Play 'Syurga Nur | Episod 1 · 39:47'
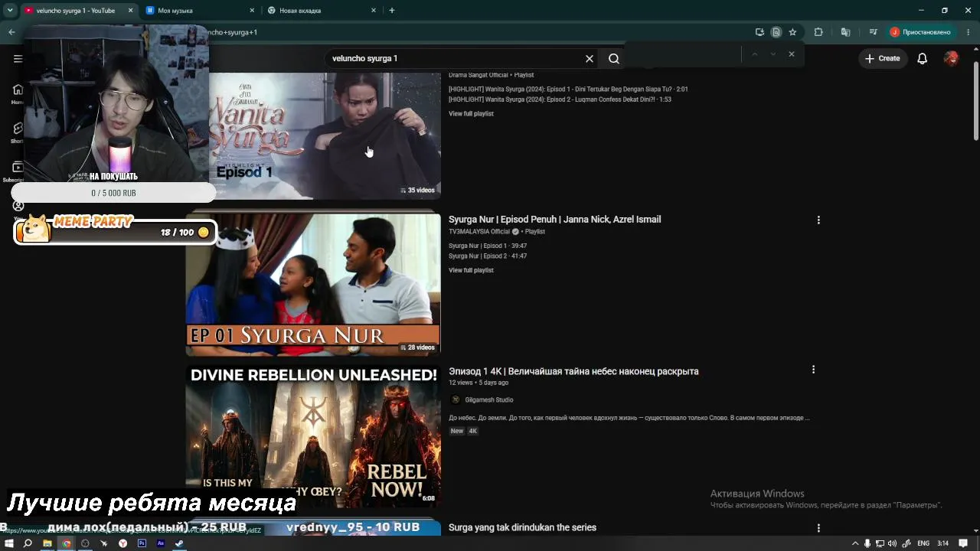The height and width of the screenshot is (551, 980). (x=488, y=246)
